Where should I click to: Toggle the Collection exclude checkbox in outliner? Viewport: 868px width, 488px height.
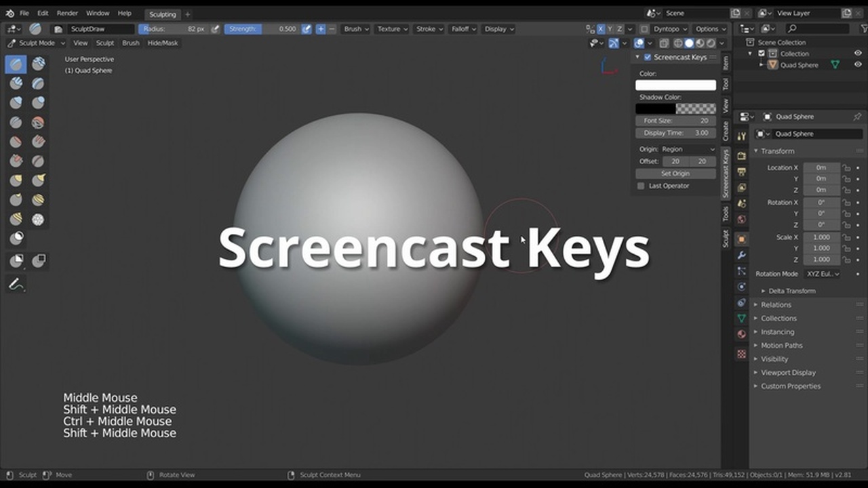click(762, 54)
